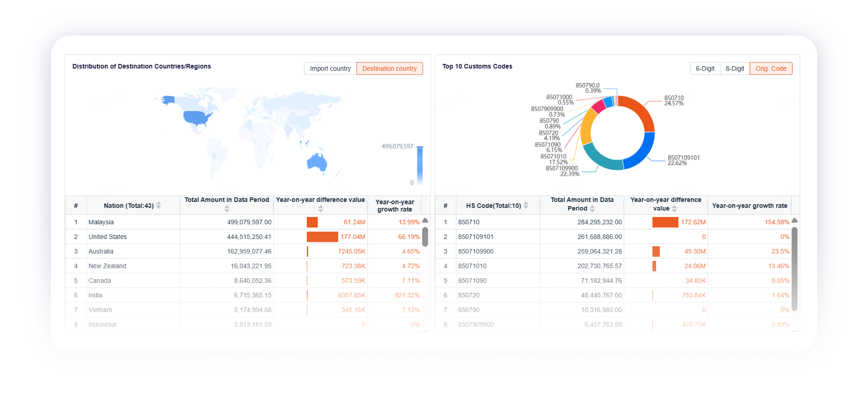Screen dimensions: 868x394
Task: Sort by HS Code column arrows
Action: pos(526,205)
